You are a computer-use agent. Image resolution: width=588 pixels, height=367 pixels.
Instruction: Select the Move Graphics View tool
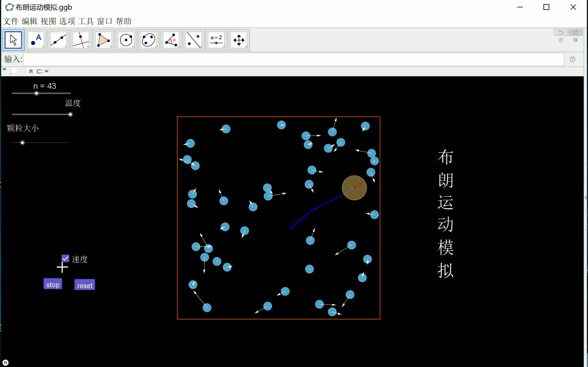coord(238,40)
